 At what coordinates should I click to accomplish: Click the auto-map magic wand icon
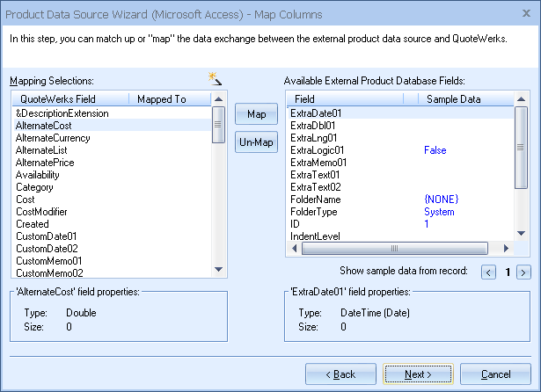(214, 79)
